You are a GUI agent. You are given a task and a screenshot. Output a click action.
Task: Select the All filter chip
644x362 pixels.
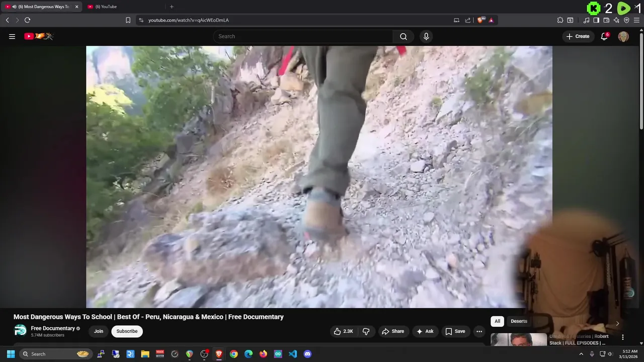click(x=497, y=321)
